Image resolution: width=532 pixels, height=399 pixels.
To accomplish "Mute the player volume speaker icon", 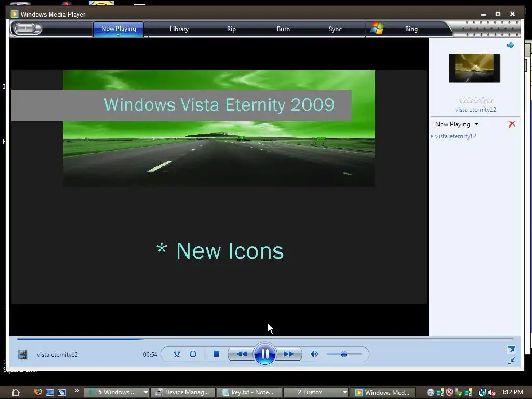I will click(314, 354).
